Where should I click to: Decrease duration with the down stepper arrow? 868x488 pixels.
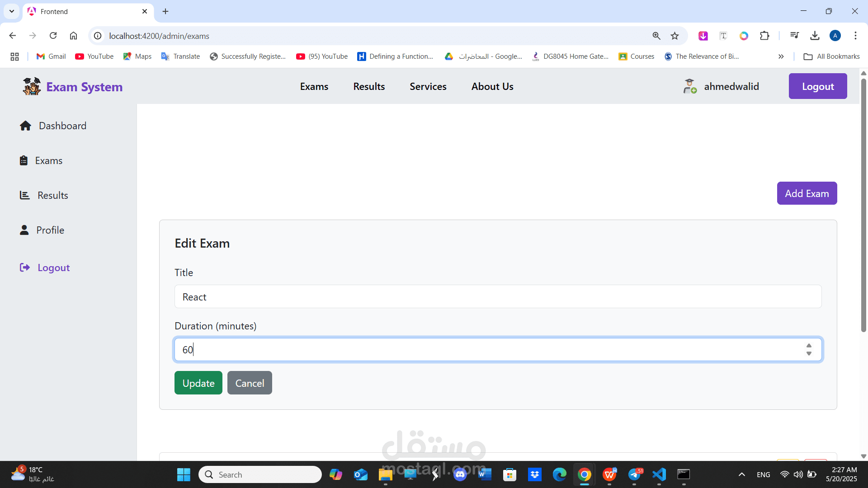809,354
